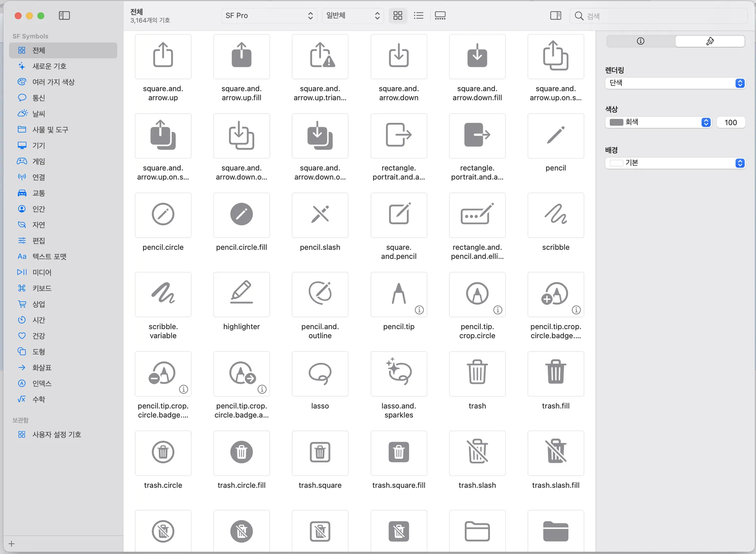This screenshot has width=756, height=554.
Task: Click the scribble.variable symbol
Action: pyautogui.click(x=163, y=295)
